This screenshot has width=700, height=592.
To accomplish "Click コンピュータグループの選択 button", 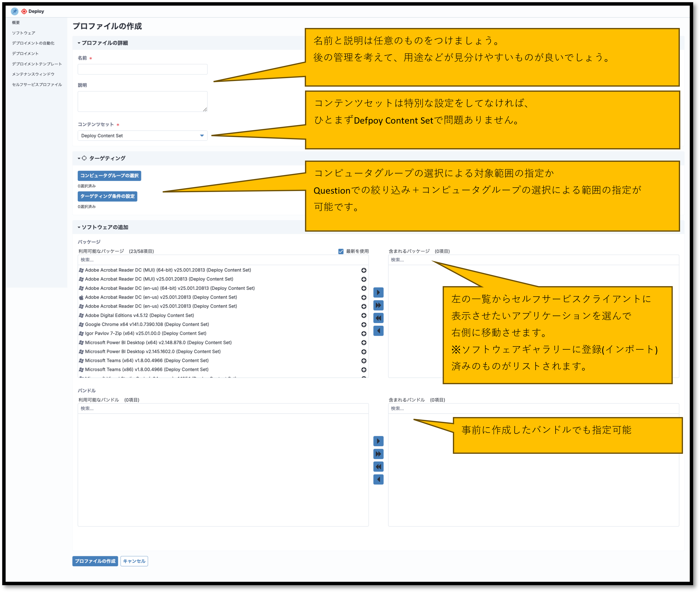I will click(109, 175).
